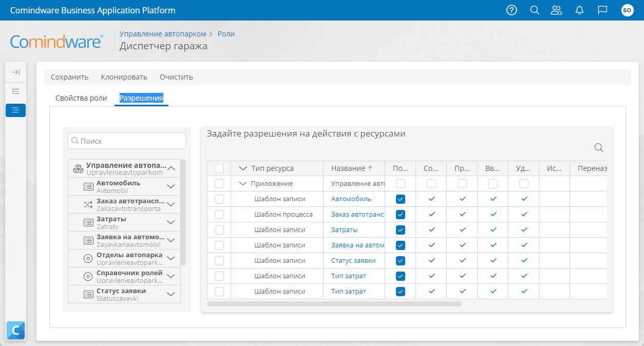Collapse the sidebar with arrow icon
The image size is (644, 346).
15,72
